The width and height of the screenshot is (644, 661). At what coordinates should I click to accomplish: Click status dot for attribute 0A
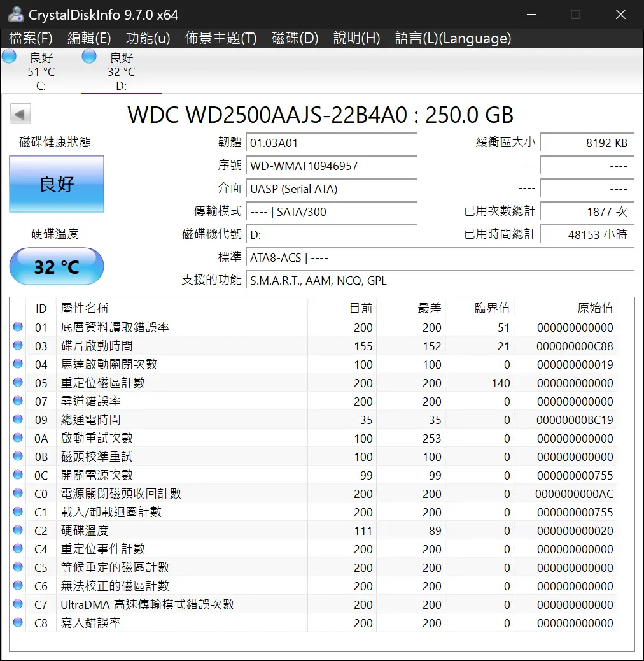pyautogui.click(x=18, y=437)
